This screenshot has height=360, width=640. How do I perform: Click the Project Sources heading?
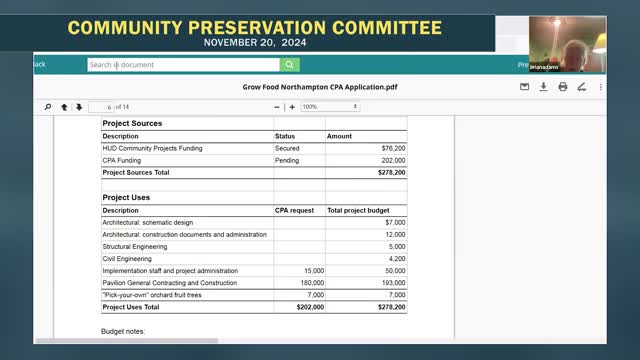pos(132,123)
